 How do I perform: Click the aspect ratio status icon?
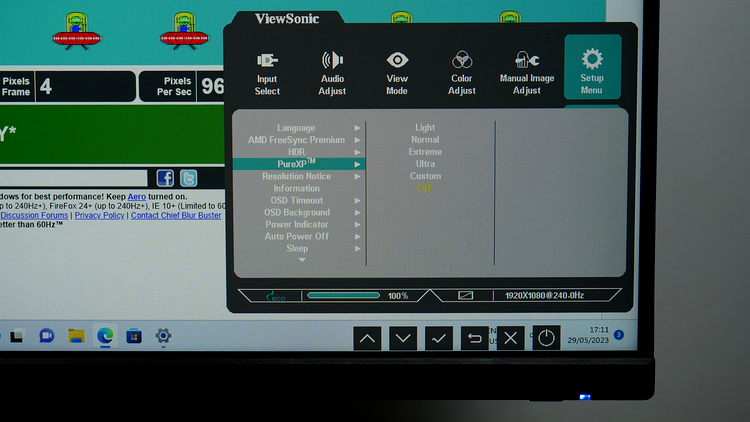[465, 295]
